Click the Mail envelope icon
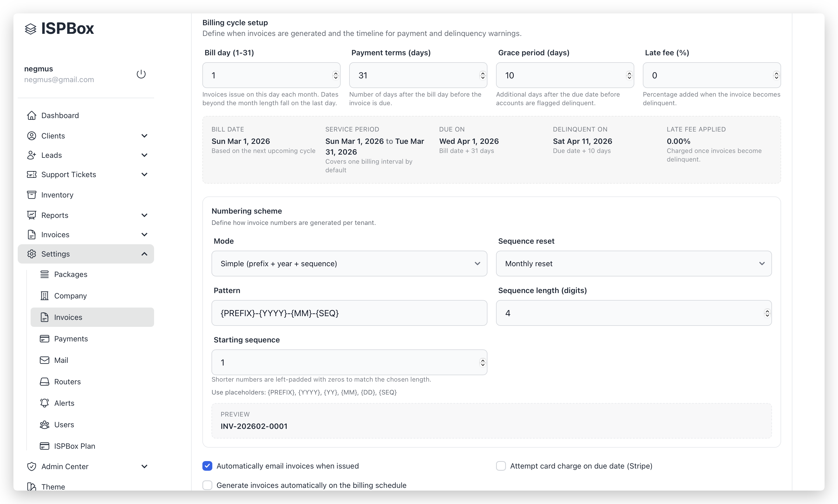Image resolution: width=838 pixels, height=504 pixels. tap(45, 360)
